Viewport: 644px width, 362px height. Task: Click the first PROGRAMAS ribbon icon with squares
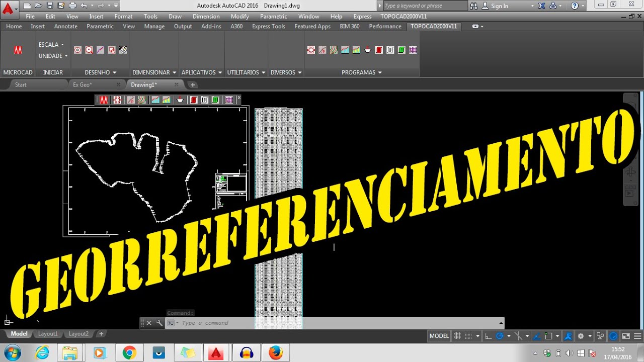(x=311, y=50)
